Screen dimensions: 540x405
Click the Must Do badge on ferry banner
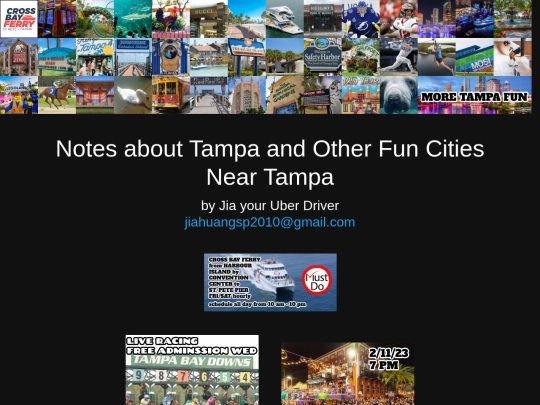[x=317, y=280]
